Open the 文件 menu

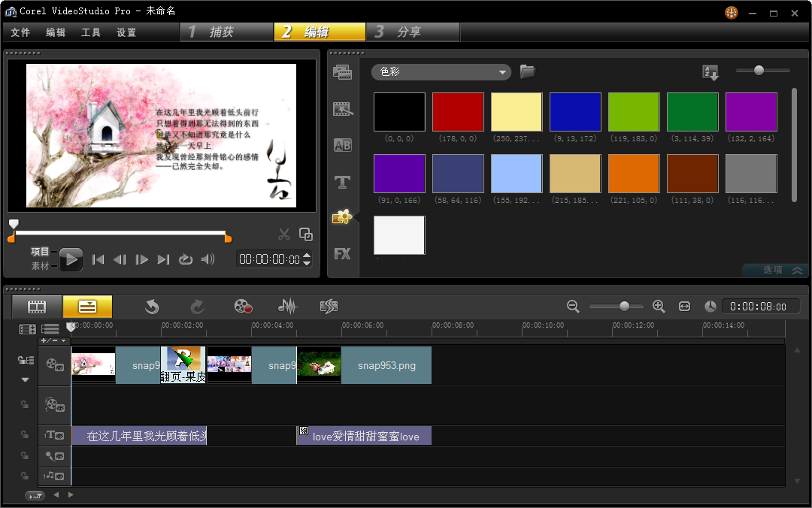(21, 32)
